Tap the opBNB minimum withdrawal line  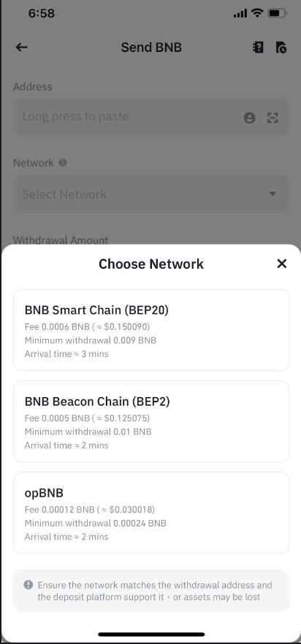click(x=96, y=524)
